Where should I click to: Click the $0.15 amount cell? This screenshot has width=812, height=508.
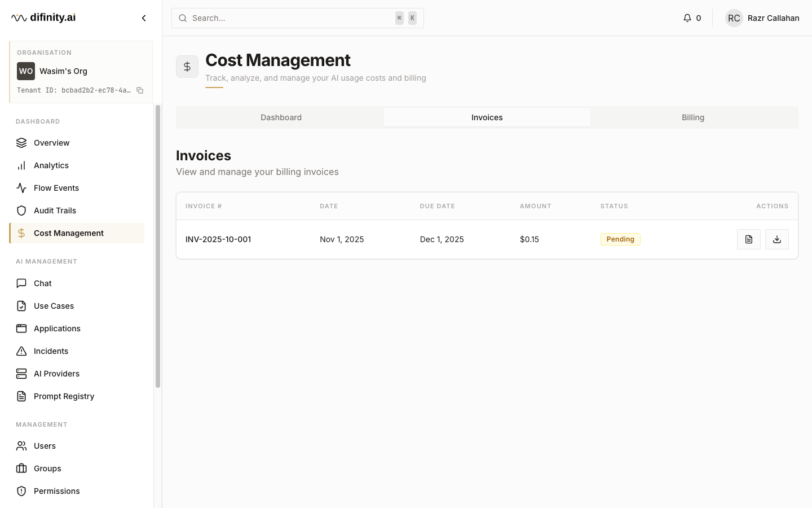[x=529, y=239]
